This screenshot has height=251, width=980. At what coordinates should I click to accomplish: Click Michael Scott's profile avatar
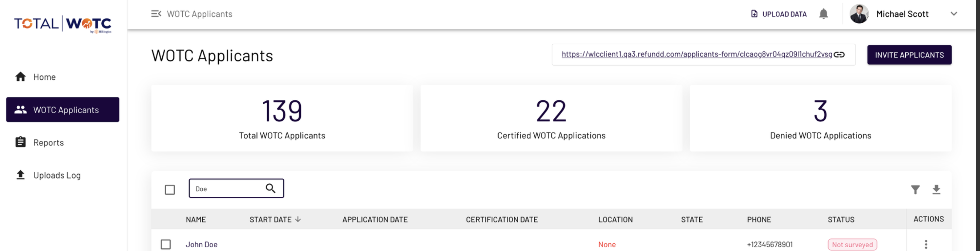point(859,14)
